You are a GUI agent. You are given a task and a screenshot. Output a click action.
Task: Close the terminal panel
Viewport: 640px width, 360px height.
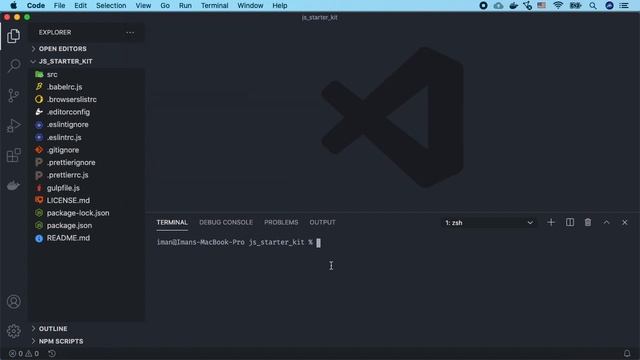click(x=624, y=222)
